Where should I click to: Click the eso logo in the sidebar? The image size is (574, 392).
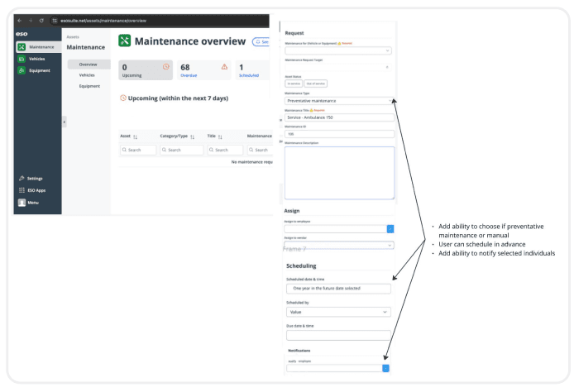pos(22,34)
